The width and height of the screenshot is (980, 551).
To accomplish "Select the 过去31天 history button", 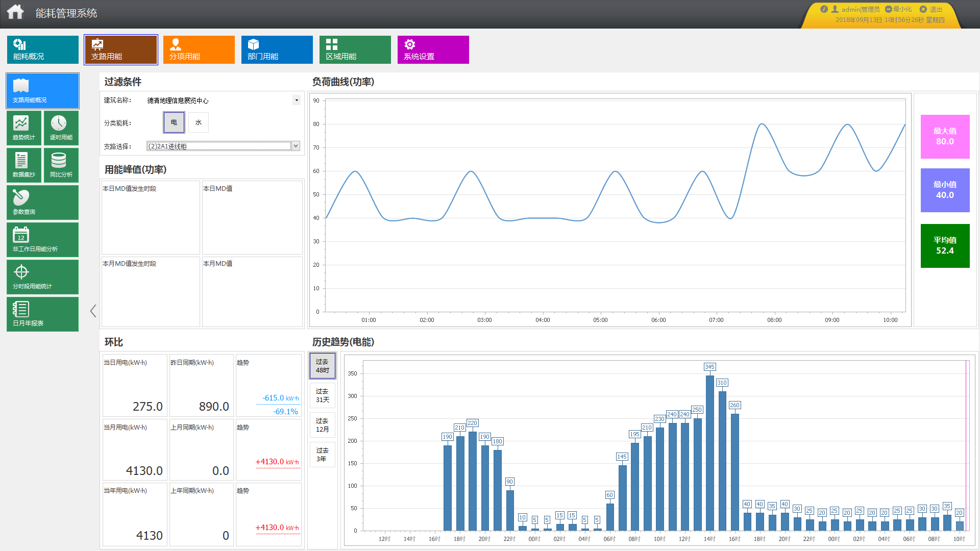I will tap(322, 395).
